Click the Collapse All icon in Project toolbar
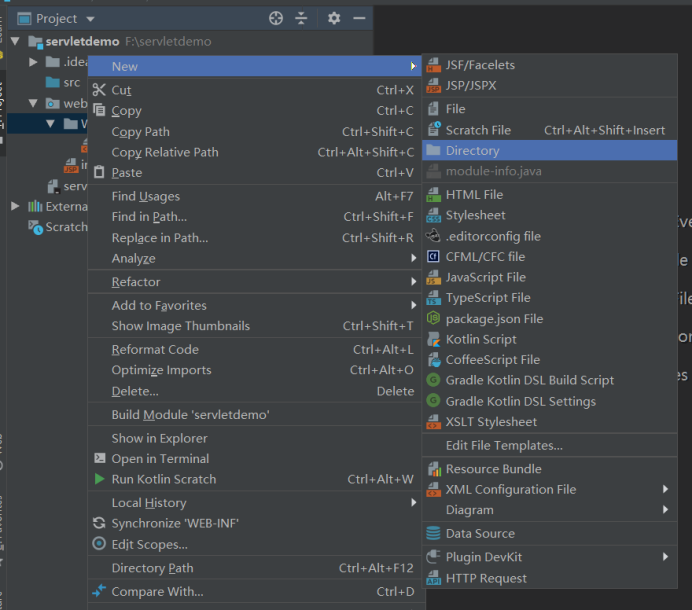Image resolution: width=692 pixels, height=610 pixels. (x=301, y=18)
